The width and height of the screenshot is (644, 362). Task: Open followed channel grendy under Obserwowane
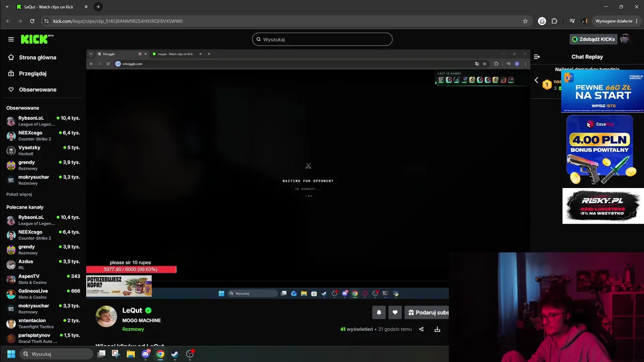[43, 165]
